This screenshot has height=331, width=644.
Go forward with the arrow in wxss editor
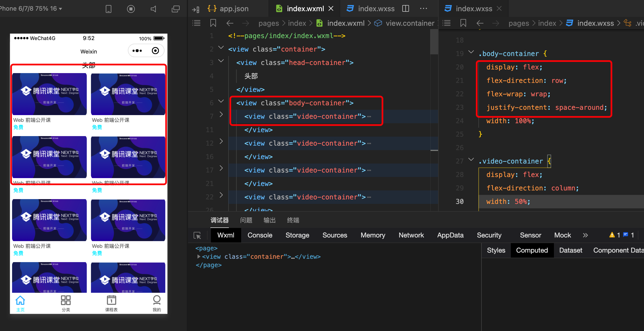pos(496,23)
